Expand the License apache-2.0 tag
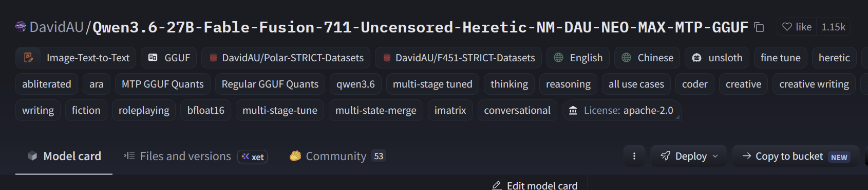 (621, 110)
